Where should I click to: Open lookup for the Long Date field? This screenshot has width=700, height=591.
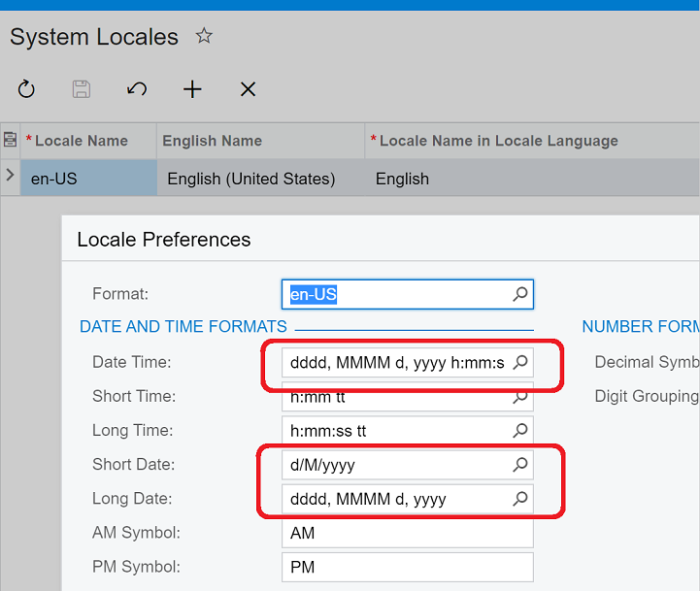click(520, 498)
